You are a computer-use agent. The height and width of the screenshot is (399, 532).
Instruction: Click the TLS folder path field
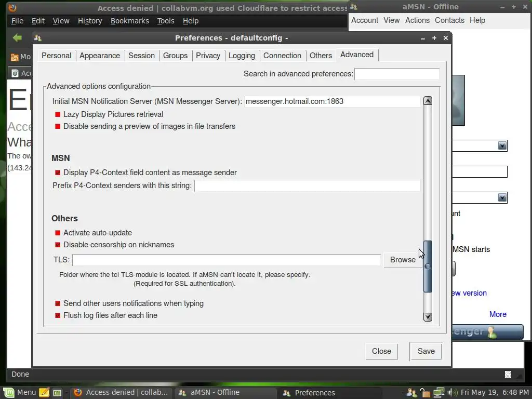tap(227, 260)
